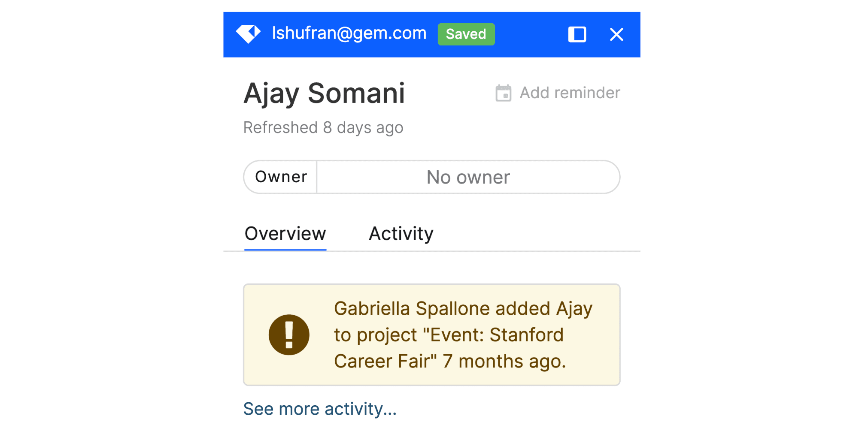Click the sidebar dock square icon
The width and height of the screenshot is (868, 434).
click(x=577, y=34)
